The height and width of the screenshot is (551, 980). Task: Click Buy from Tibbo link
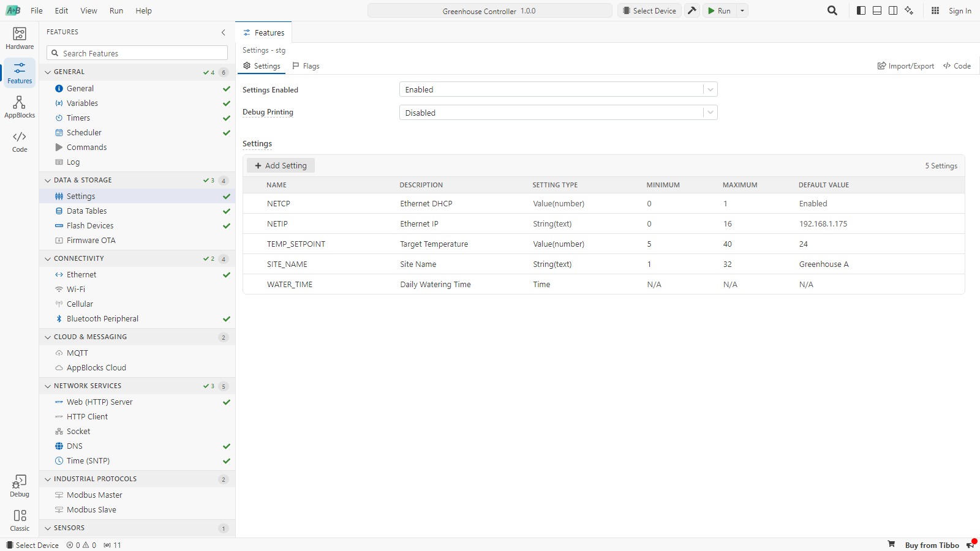(x=932, y=545)
